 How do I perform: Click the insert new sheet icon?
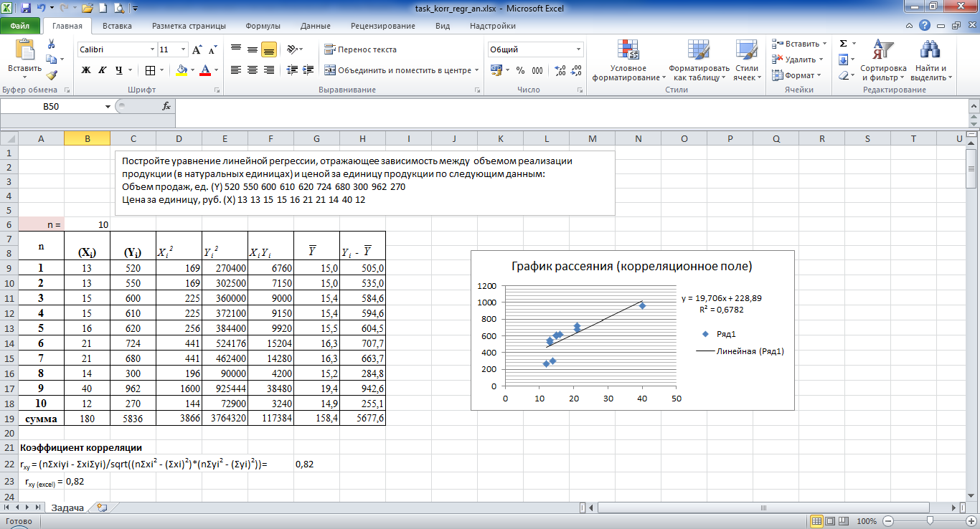tap(102, 507)
